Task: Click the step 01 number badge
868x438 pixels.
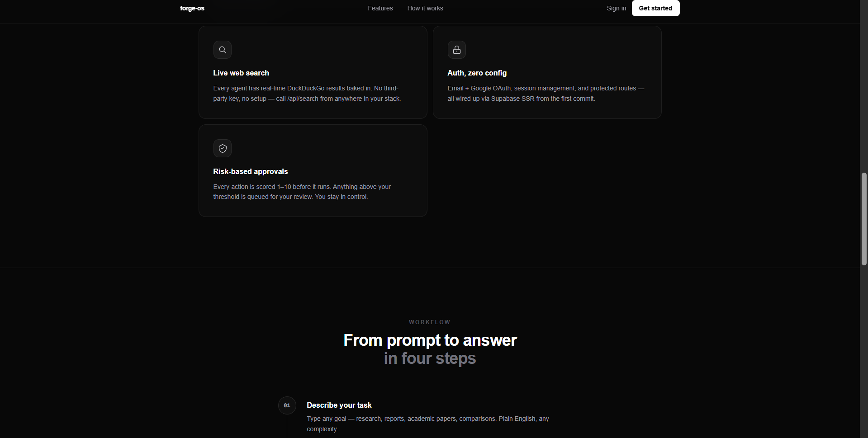Action: (287, 405)
